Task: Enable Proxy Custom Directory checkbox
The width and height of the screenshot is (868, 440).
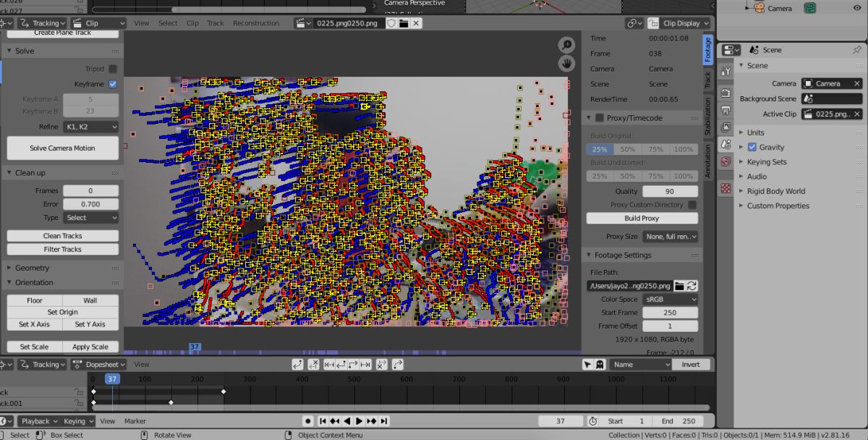Action: [x=693, y=205]
